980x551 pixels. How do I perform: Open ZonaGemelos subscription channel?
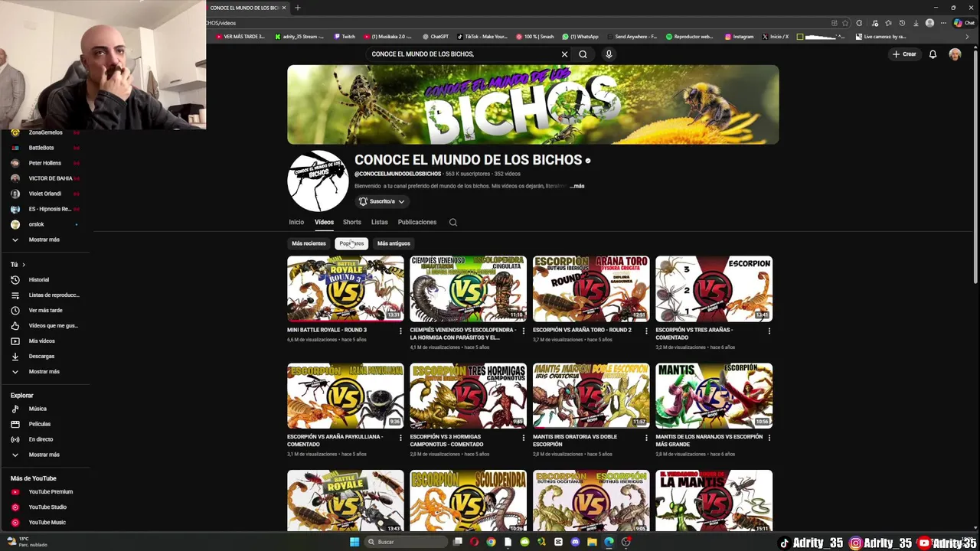(x=45, y=132)
